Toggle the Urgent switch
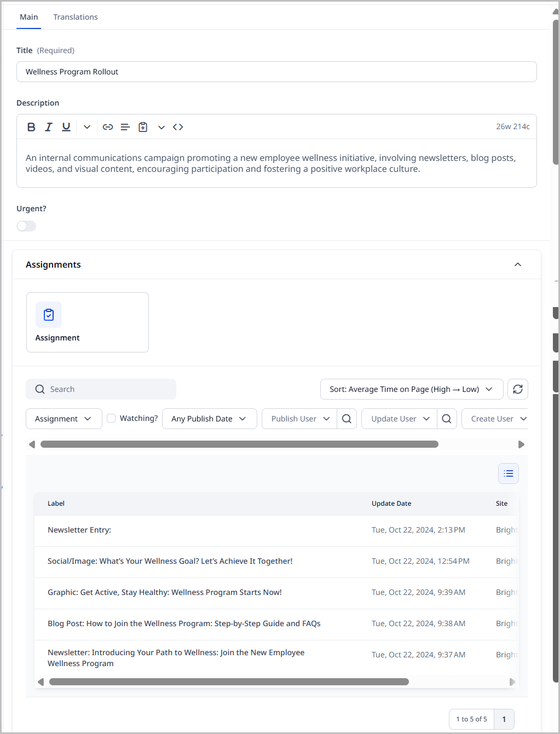The width and height of the screenshot is (560, 734). click(26, 226)
